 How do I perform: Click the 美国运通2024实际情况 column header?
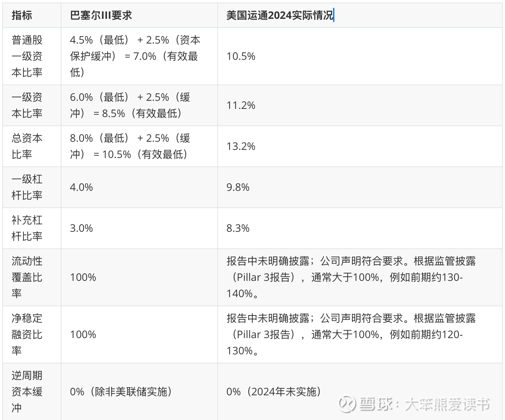(x=280, y=15)
